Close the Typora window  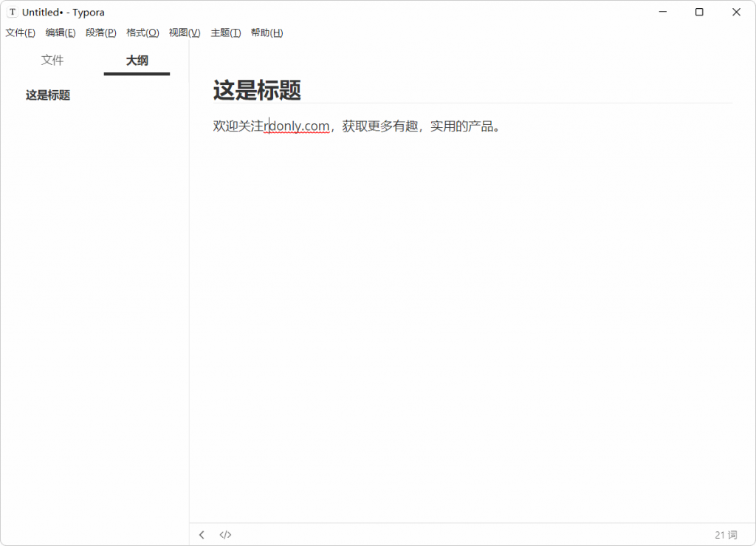coord(736,12)
